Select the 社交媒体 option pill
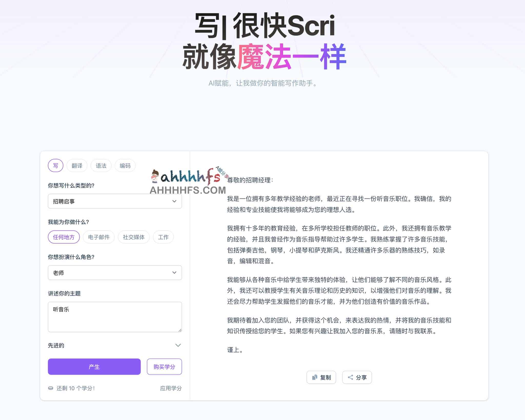The image size is (525, 420). coord(134,237)
